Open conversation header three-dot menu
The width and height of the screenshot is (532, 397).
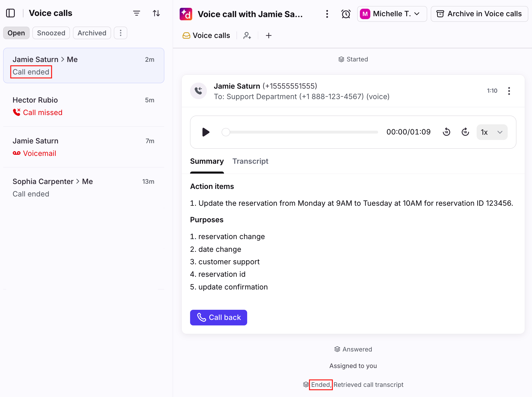click(x=327, y=14)
